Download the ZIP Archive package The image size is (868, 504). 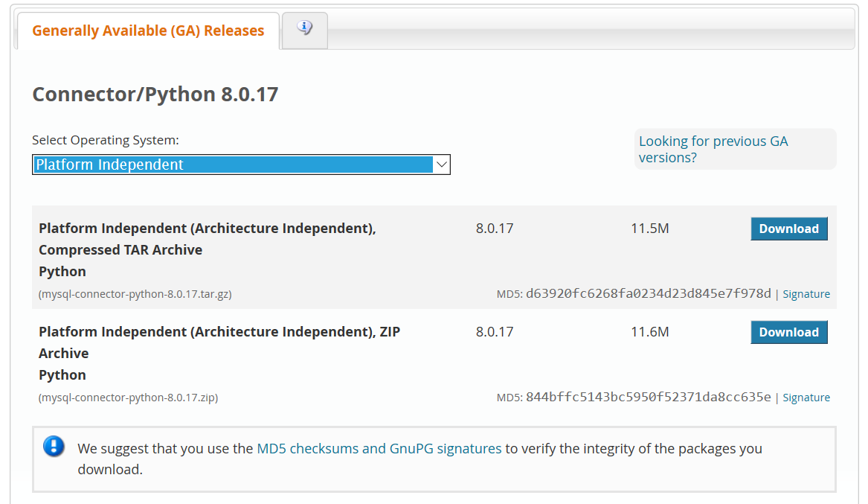click(x=789, y=332)
